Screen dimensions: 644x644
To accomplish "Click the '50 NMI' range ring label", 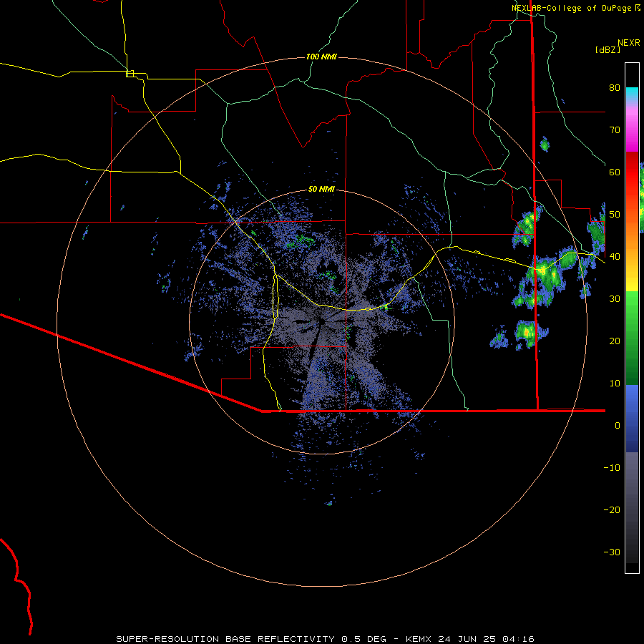I will point(321,190).
